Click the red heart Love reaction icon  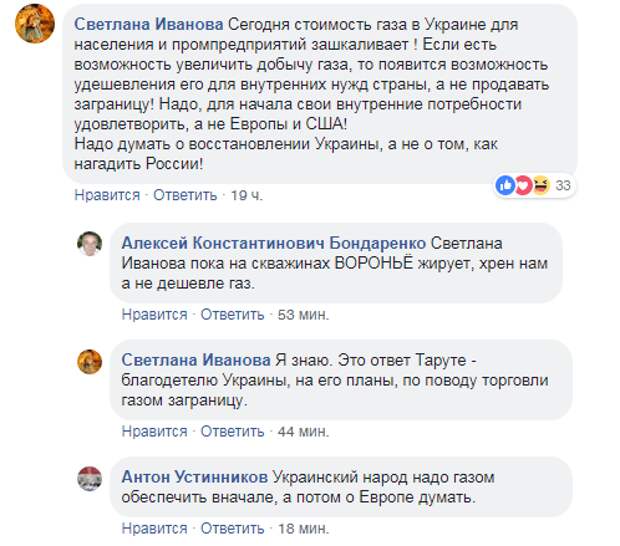point(524,185)
